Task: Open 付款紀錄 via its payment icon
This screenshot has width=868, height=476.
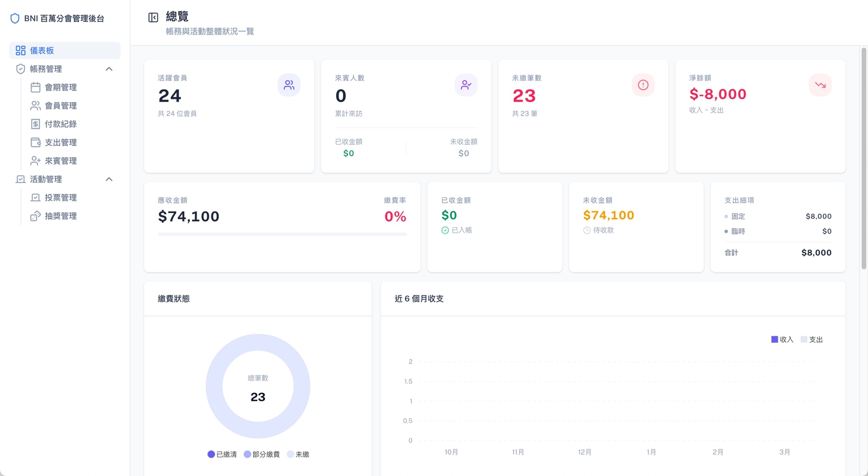Action: click(x=35, y=124)
